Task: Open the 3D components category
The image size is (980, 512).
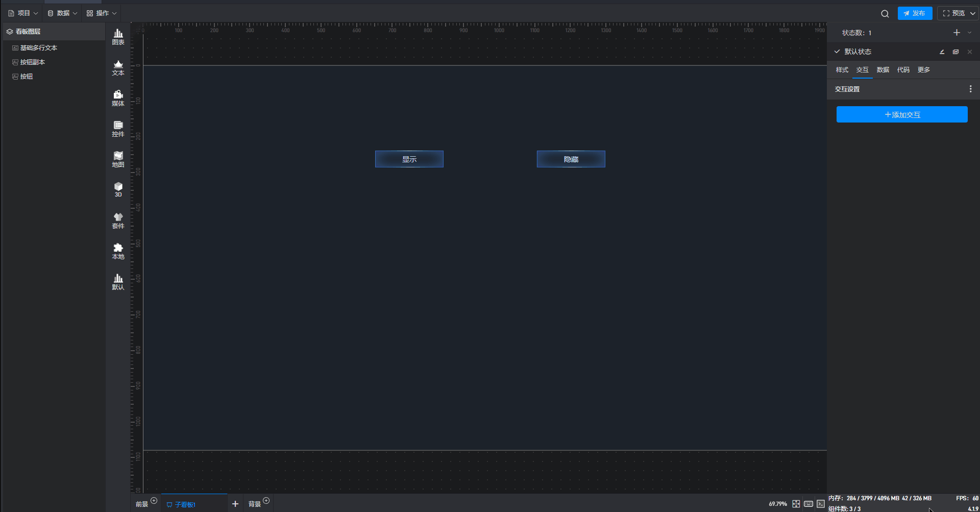Action: tap(118, 189)
